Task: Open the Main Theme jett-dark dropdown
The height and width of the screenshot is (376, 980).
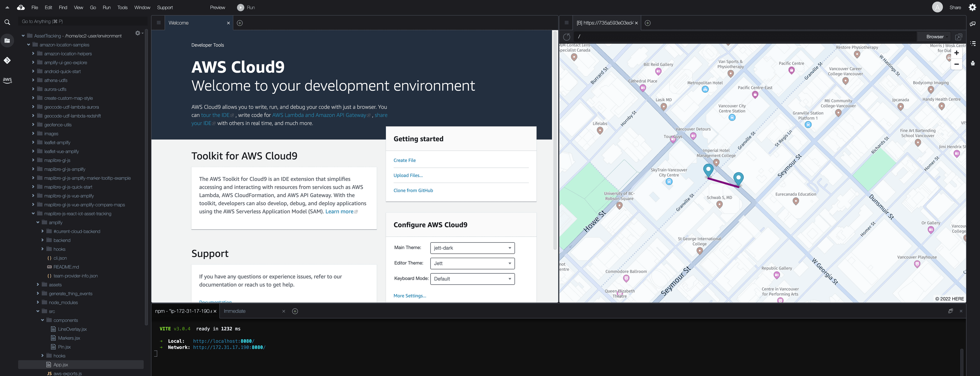Action: (472, 248)
